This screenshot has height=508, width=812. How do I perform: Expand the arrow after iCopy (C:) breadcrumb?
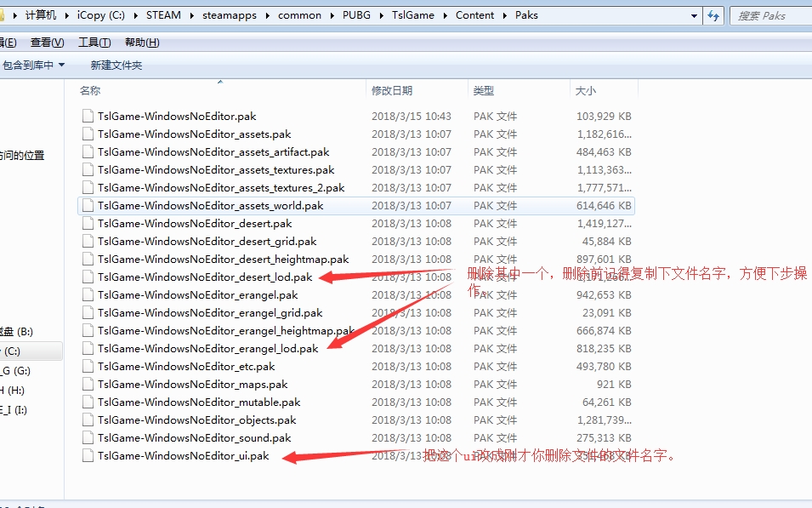[x=136, y=15]
